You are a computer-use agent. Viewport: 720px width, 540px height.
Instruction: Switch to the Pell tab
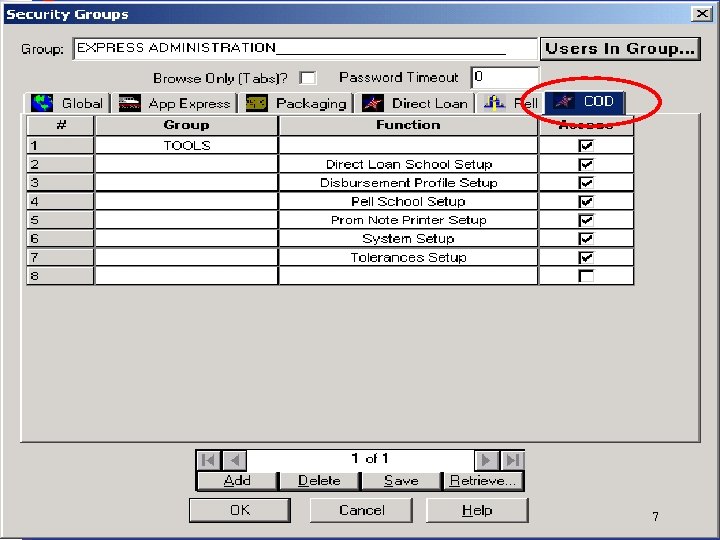(511, 103)
